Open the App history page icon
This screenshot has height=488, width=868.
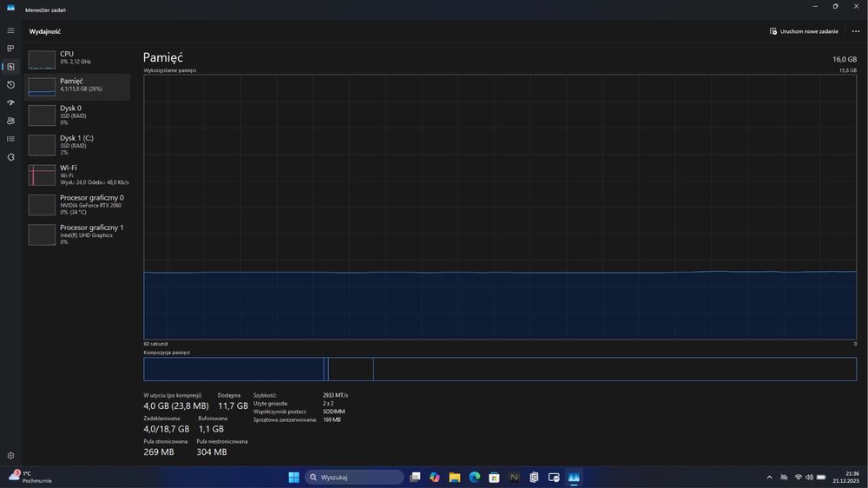tap(10, 85)
